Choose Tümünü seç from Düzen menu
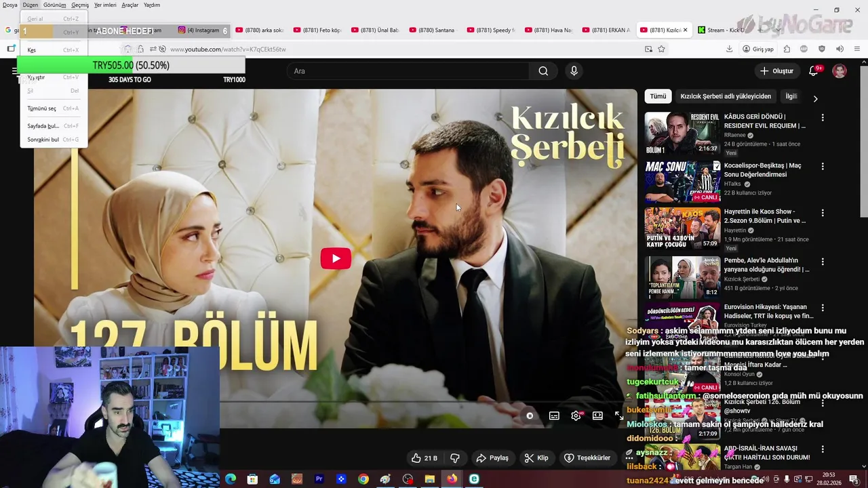Screen dimensions: 868x488 53,108
